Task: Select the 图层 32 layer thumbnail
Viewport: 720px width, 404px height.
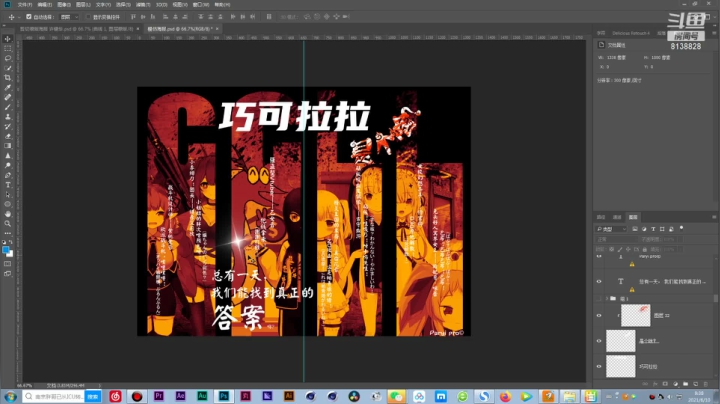Action: tap(636, 315)
